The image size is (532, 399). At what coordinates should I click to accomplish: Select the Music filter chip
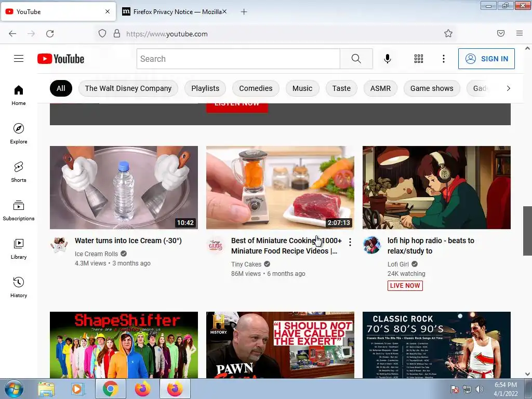click(302, 88)
